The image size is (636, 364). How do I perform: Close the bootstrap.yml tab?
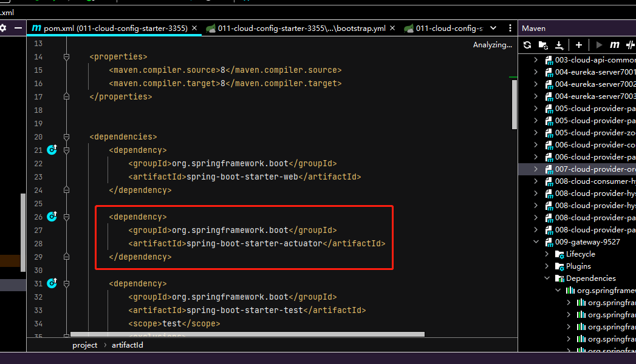click(x=392, y=28)
